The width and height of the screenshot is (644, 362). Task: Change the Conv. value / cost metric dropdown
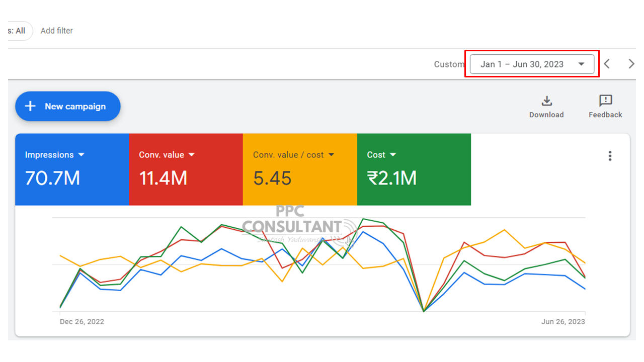point(294,155)
